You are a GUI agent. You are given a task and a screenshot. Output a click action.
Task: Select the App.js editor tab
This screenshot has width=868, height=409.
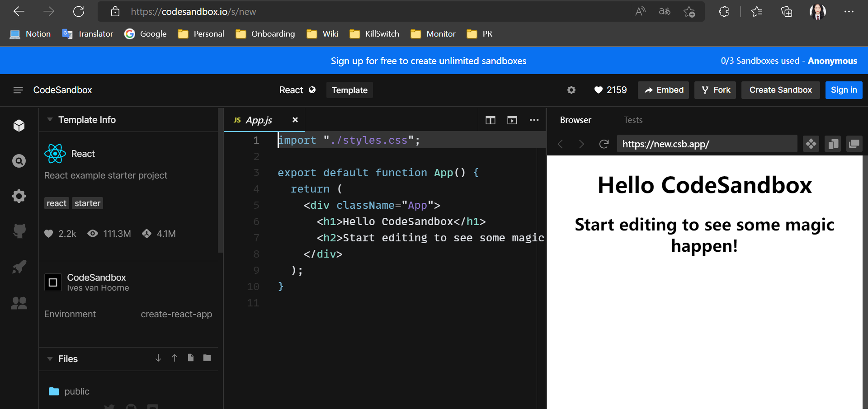point(259,120)
